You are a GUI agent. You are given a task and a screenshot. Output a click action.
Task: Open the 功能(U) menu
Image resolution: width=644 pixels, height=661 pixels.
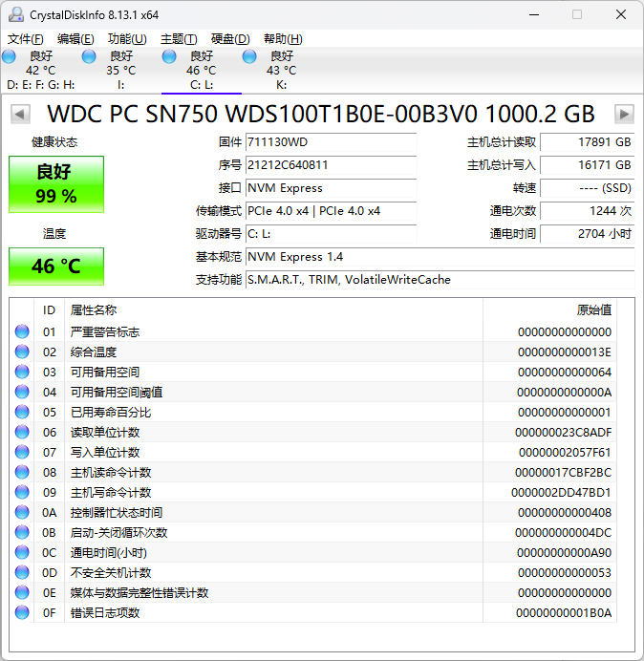tap(127, 39)
